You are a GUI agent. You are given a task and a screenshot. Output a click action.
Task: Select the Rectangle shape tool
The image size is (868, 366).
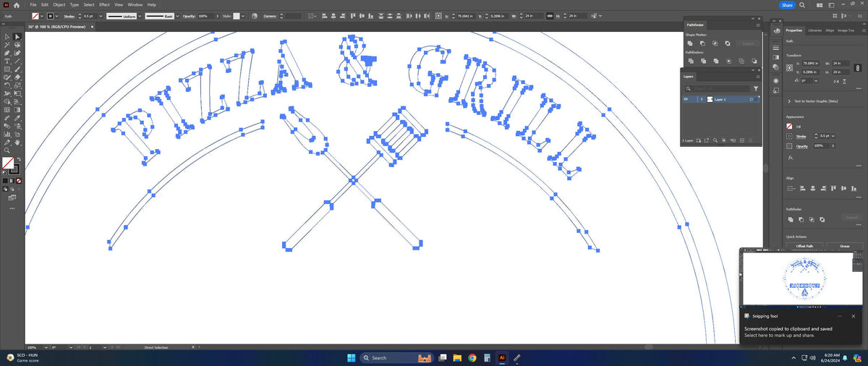tap(7, 69)
